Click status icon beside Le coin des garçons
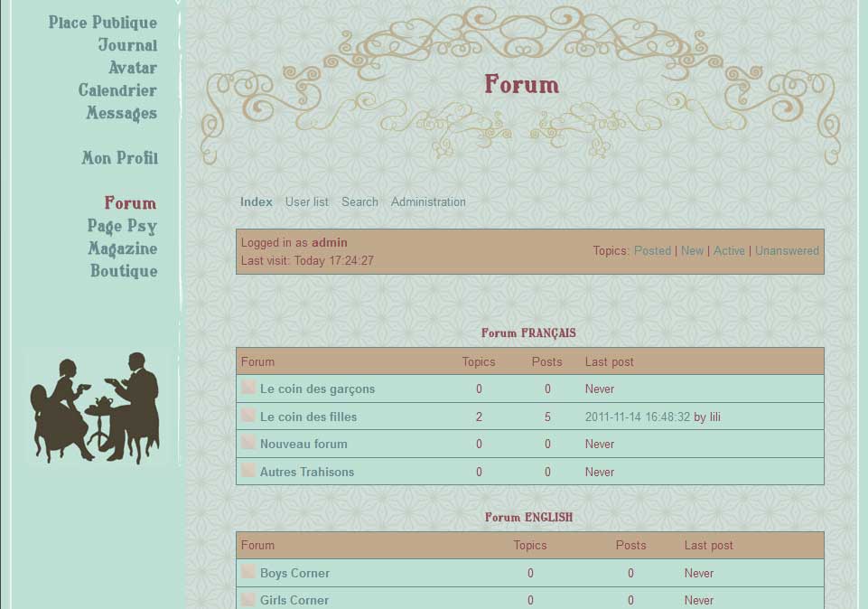Image resolution: width=868 pixels, height=609 pixels. coord(248,388)
